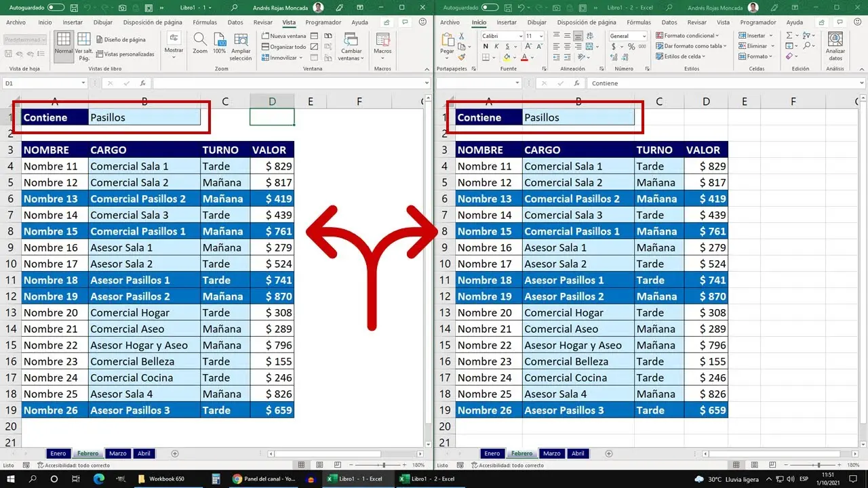Click Workbook 650 folder in Windows taskbar
The width and height of the screenshot is (868, 488).
tap(161, 479)
